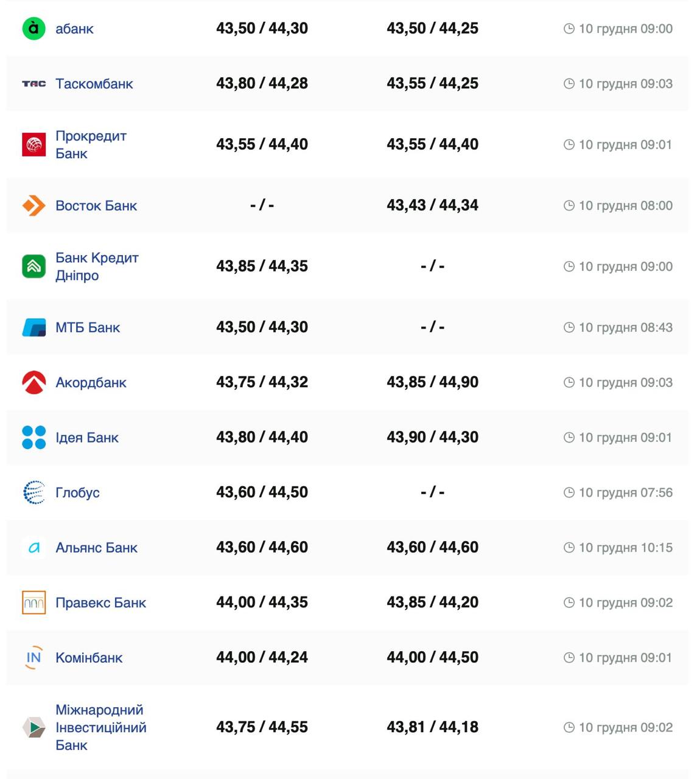Click the Globus globe logo

coord(33,492)
